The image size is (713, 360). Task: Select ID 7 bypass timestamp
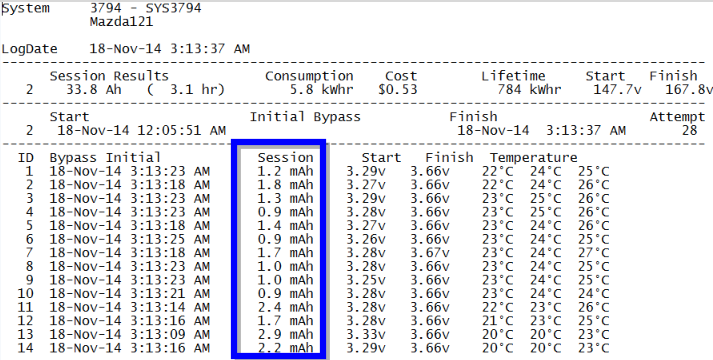130,253
